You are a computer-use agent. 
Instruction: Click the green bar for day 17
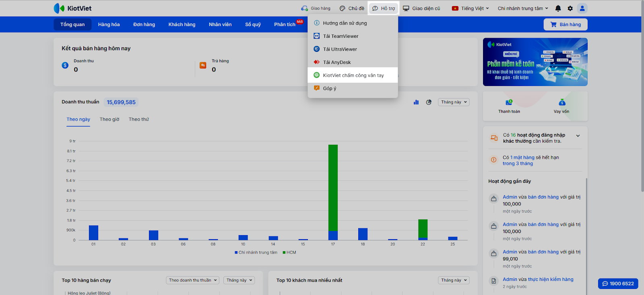(x=333, y=188)
